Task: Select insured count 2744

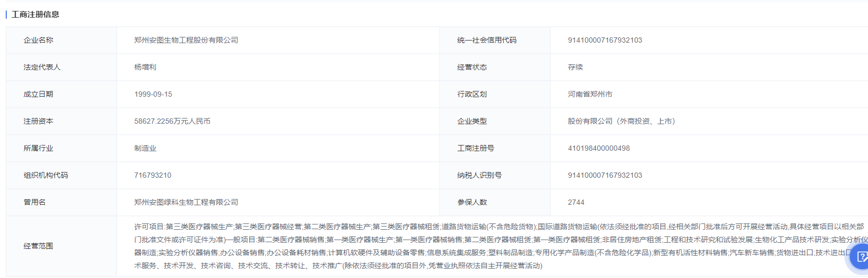Action: click(x=576, y=202)
